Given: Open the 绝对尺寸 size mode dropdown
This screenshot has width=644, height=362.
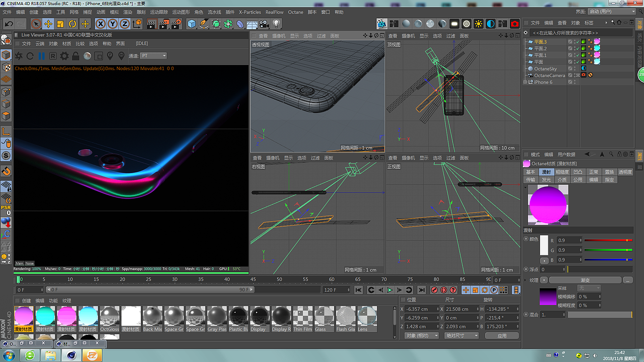Looking at the screenshot, I should click(x=461, y=335).
